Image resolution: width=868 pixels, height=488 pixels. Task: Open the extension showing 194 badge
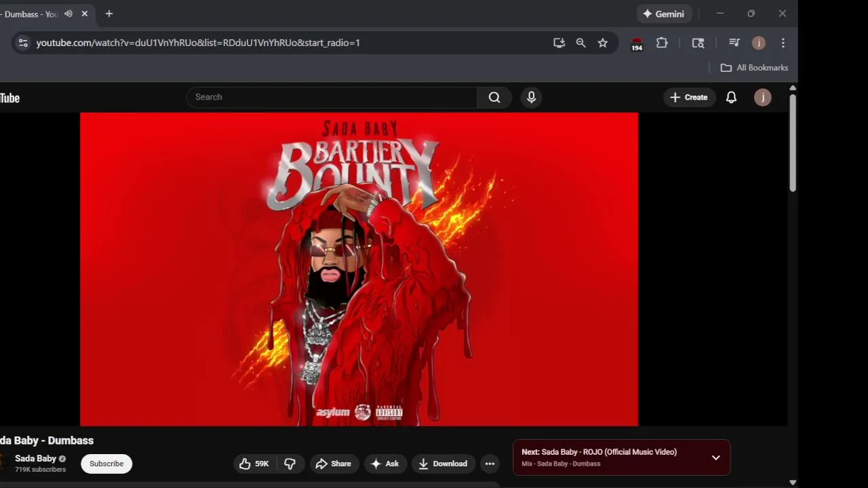tap(637, 44)
